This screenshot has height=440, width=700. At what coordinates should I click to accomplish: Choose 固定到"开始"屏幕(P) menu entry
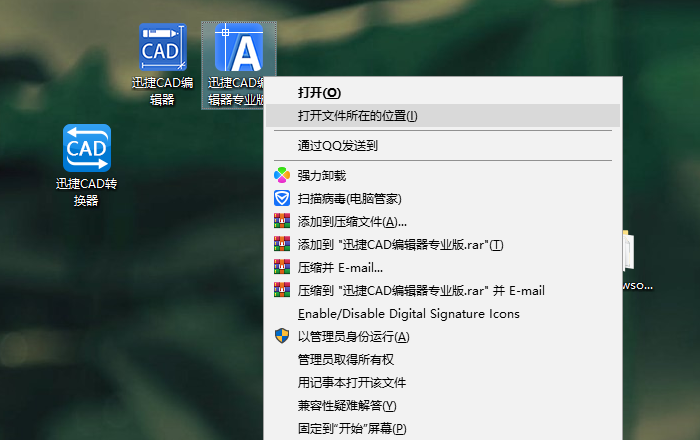click(442, 429)
